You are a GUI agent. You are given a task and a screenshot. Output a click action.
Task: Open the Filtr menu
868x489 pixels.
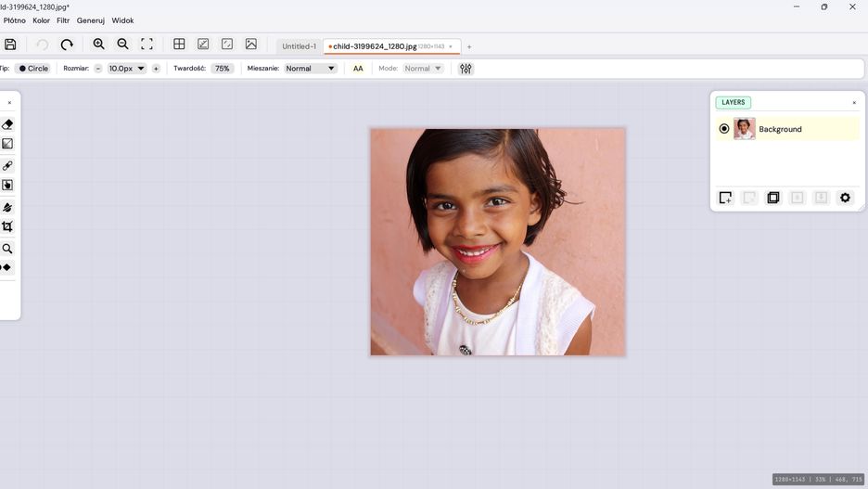click(x=63, y=20)
